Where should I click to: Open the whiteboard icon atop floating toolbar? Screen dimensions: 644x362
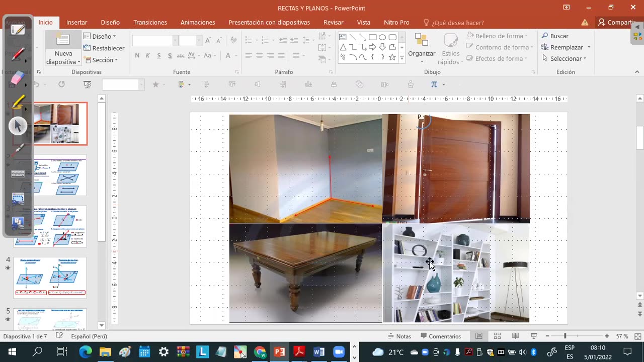[18, 30]
